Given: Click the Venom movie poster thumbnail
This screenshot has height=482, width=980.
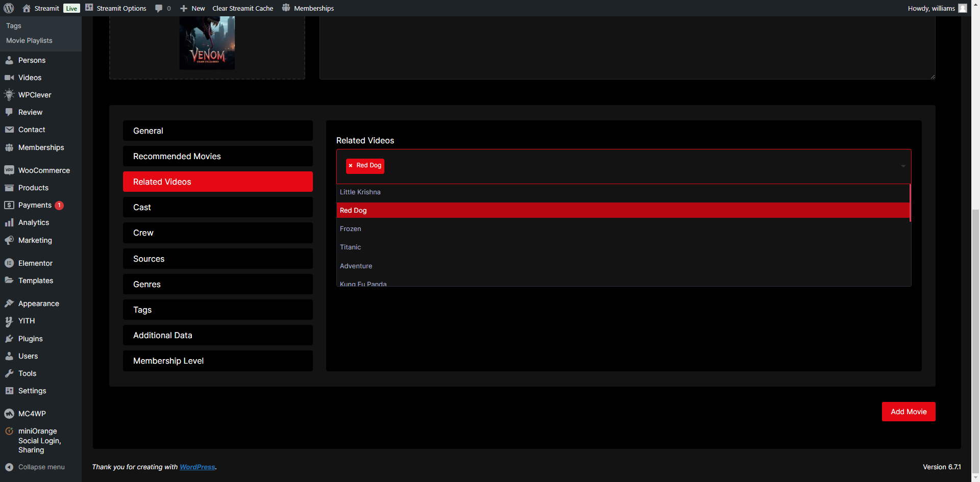Looking at the screenshot, I should [207, 43].
